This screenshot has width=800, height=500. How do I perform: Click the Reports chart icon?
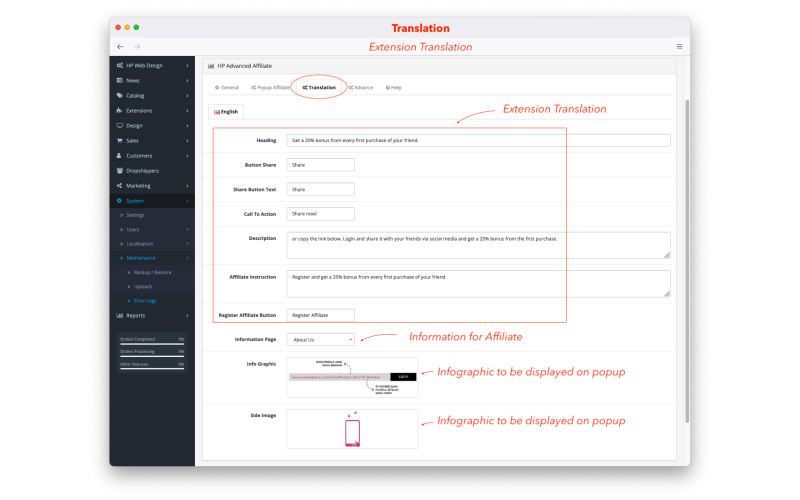tap(119, 315)
